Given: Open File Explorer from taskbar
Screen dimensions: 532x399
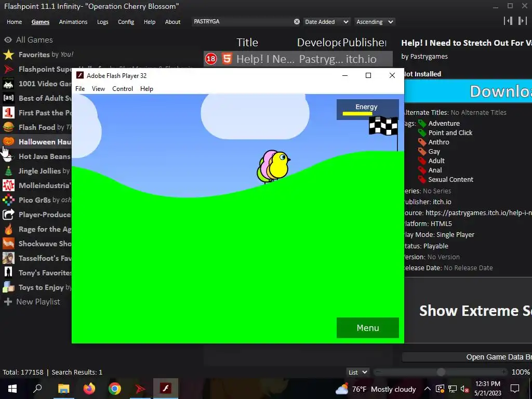Looking at the screenshot, I should click(63, 389).
